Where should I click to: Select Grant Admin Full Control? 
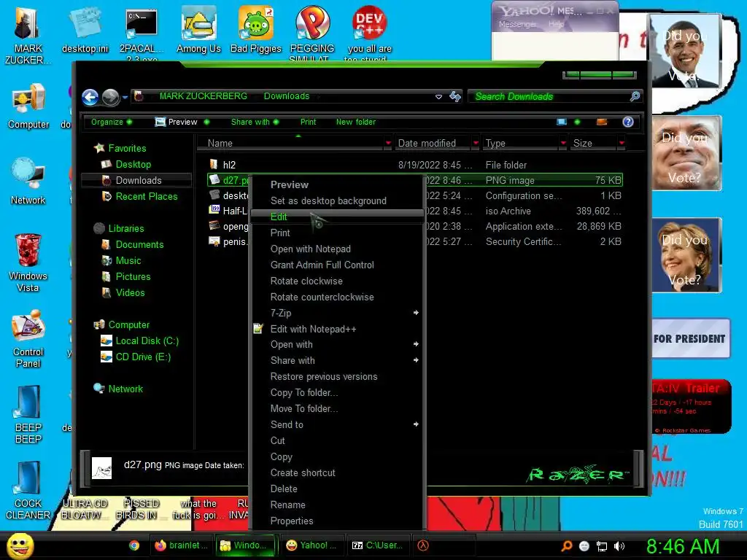pos(336,265)
